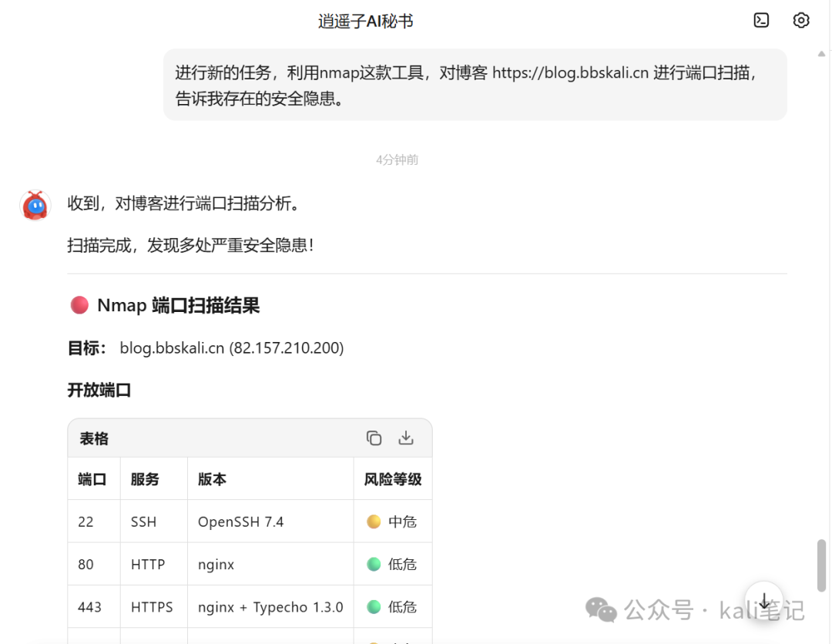Viewport: 832px width, 644px height.
Task: Select the title "逍遥子AI秘书"
Action: coord(366,22)
